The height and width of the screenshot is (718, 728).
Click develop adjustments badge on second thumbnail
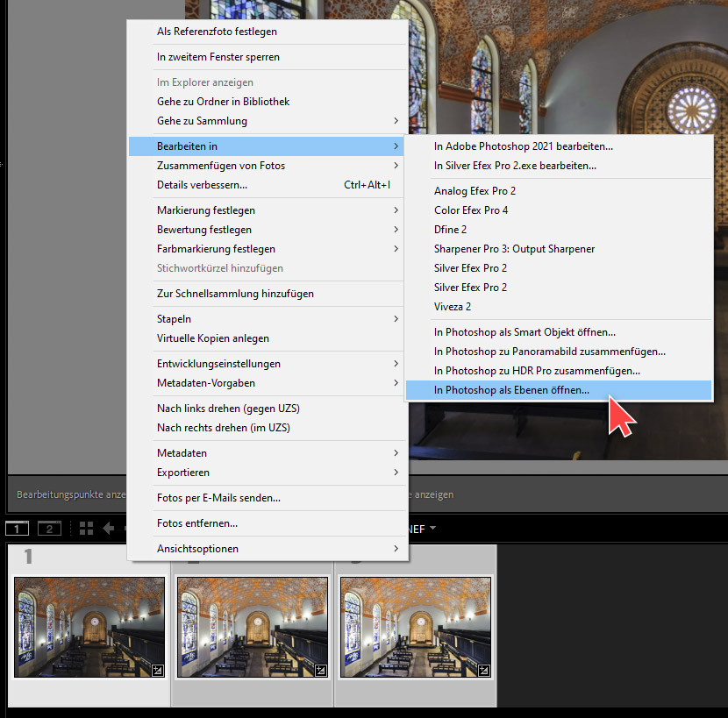click(x=321, y=671)
